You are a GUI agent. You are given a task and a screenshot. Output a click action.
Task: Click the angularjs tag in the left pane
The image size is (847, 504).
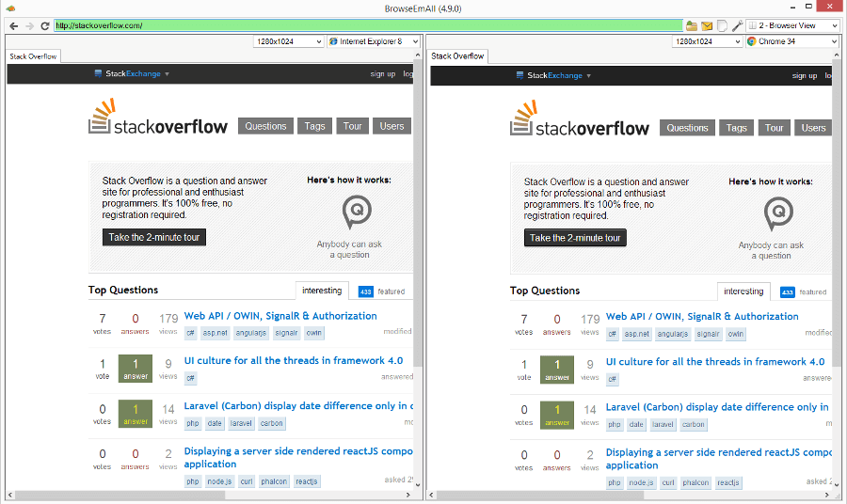pos(250,333)
